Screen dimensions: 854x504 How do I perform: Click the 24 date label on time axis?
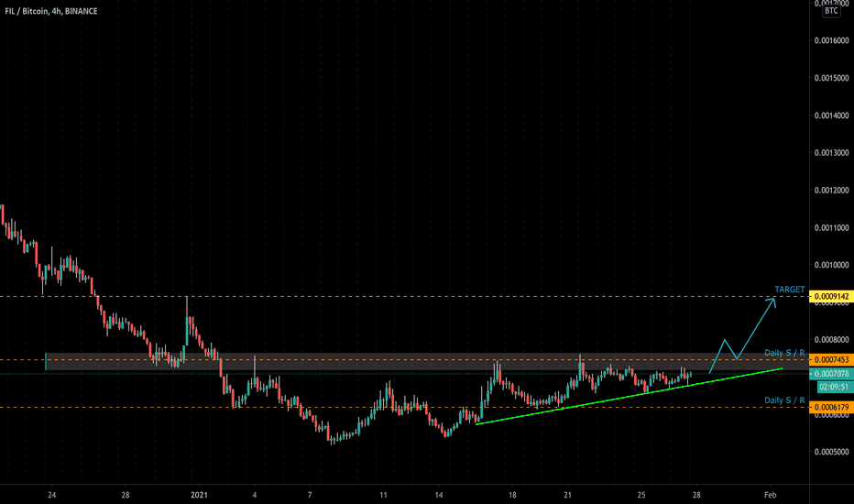tap(51, 495)
